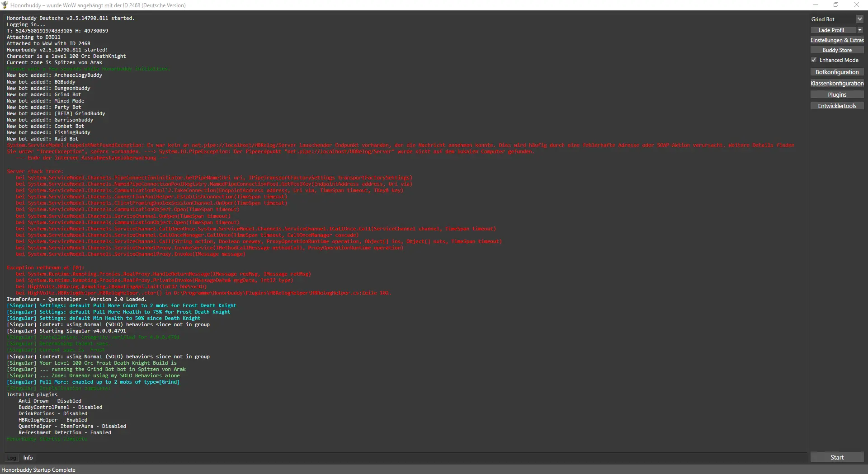Click 'DrinkPotions - Disabled' plugin line
The image size is (868, 474).
tap(53, 413)
